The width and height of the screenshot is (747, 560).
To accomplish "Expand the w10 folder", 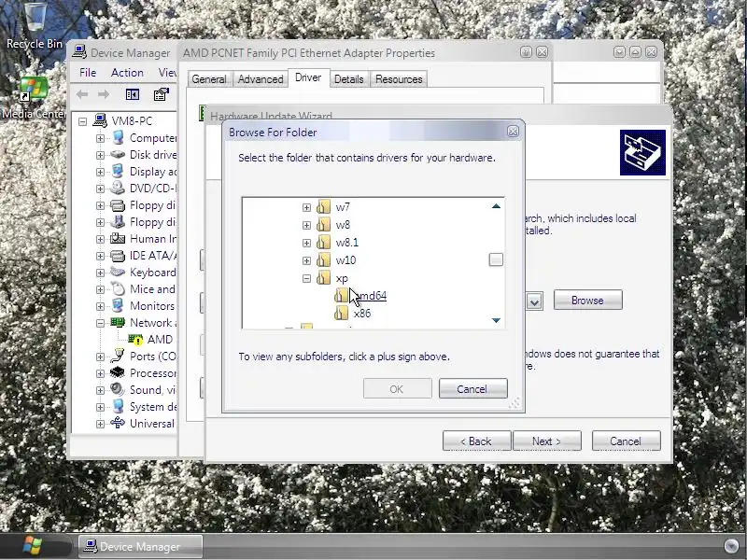I will point(306,260).
